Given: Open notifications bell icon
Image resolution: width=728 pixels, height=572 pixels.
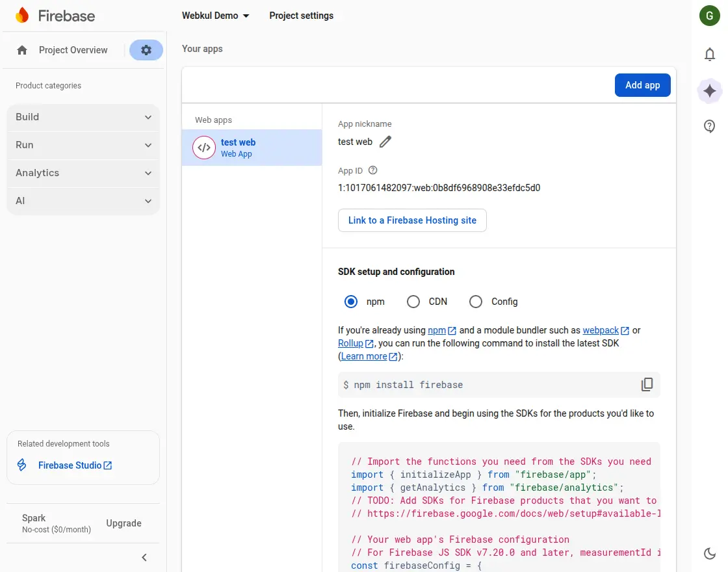Looking at the screenshot, I should [x=710, y=55].
